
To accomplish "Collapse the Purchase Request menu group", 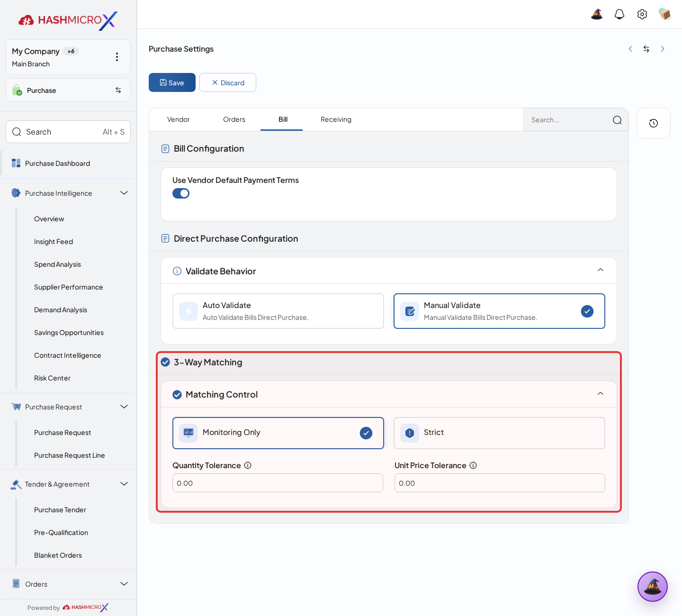I will 124,407.
